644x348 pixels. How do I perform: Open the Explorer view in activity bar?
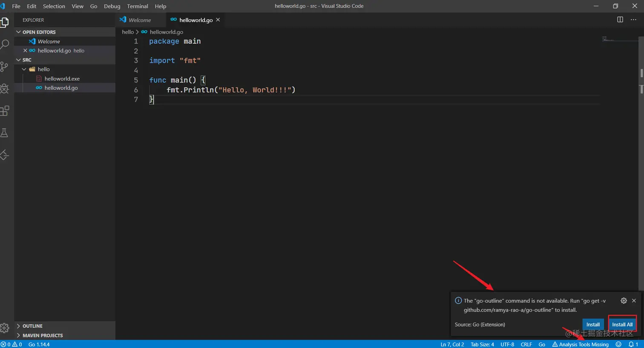(x=4, y=23)
